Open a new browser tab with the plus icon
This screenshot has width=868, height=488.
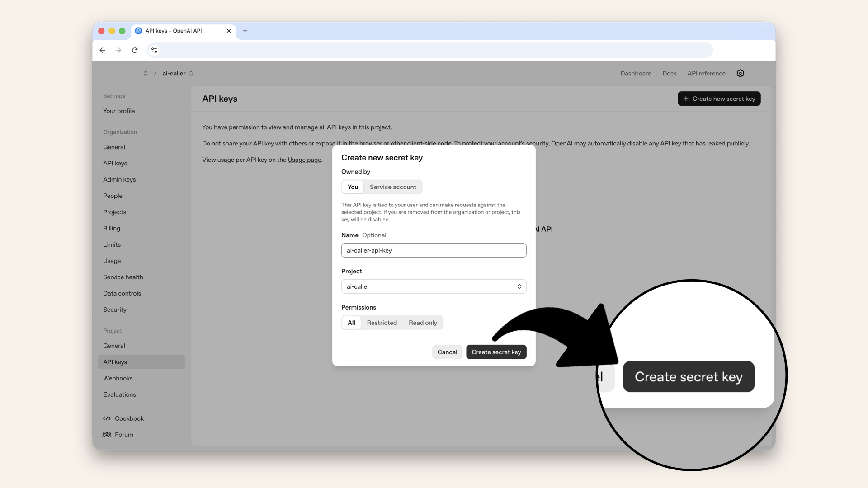pyautogui.click(x=245, y=31)
